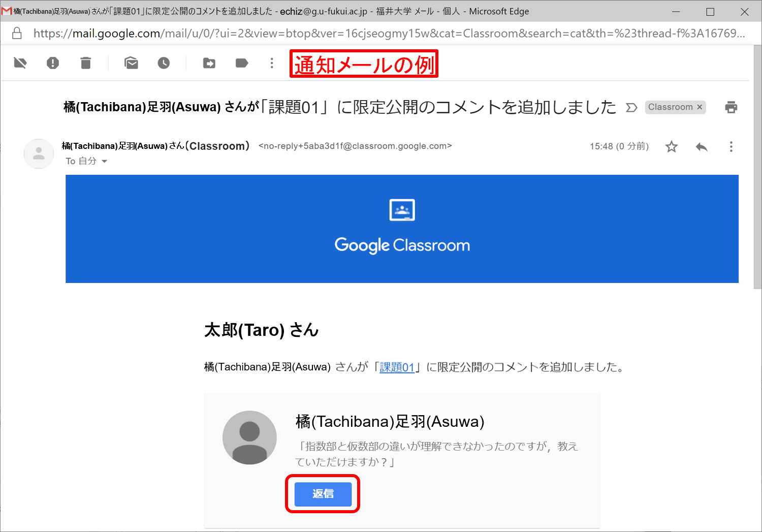
Task: Click the commenter profile picture
Action: pyautogui.click(x=249, y=437)
